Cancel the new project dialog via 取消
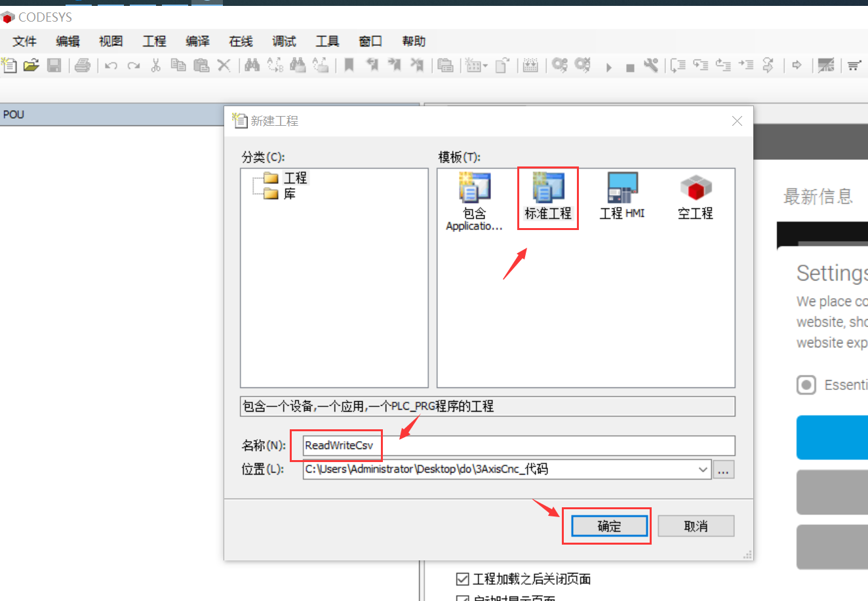 pos(695,526)
